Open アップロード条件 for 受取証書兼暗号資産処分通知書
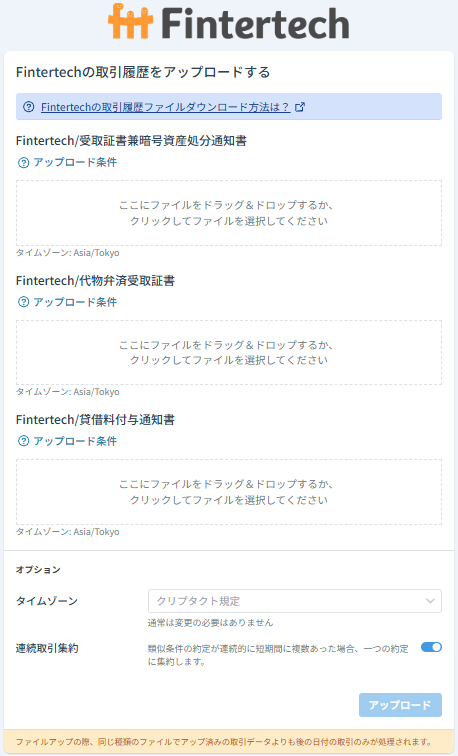458x756 pixels. pyautogui.click(x=75, y=162)
